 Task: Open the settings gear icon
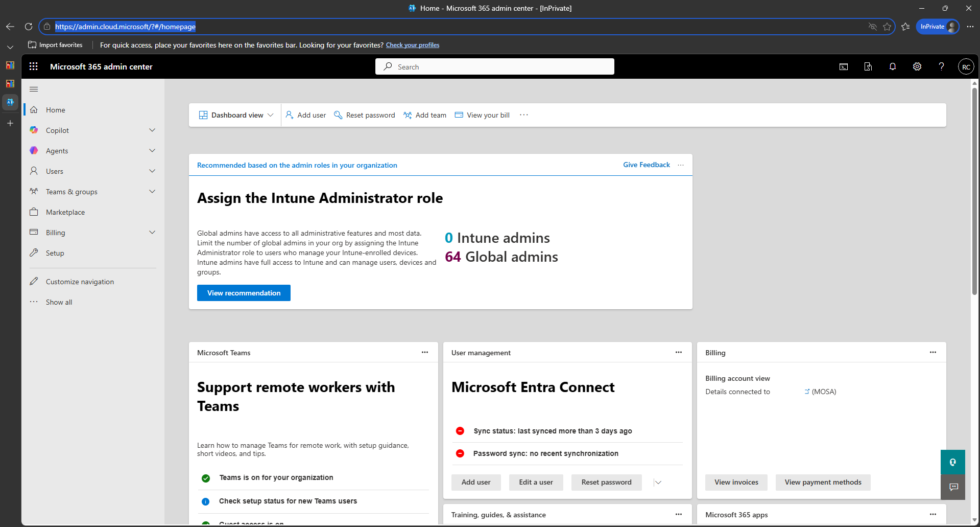[917, 67]
